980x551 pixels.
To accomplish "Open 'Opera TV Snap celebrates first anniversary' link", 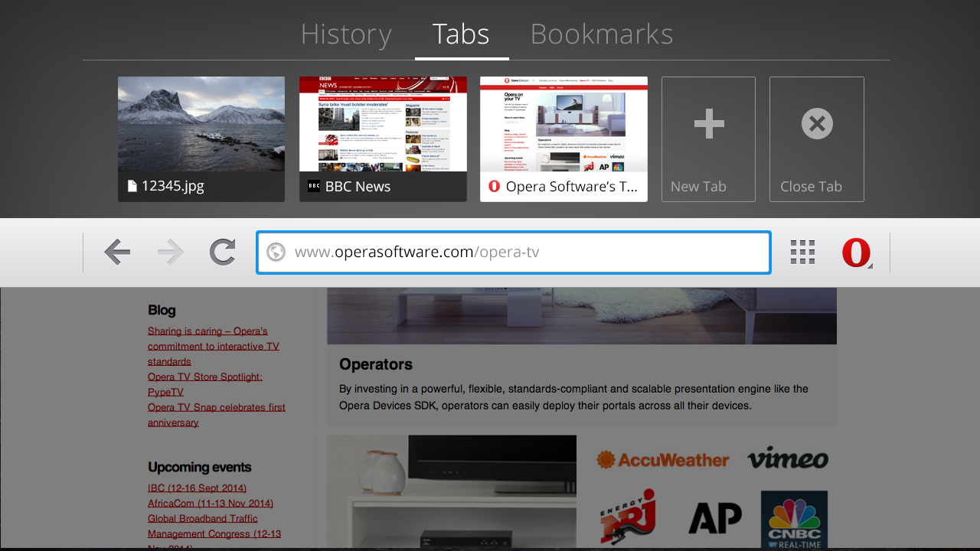I will click(217, 415).
